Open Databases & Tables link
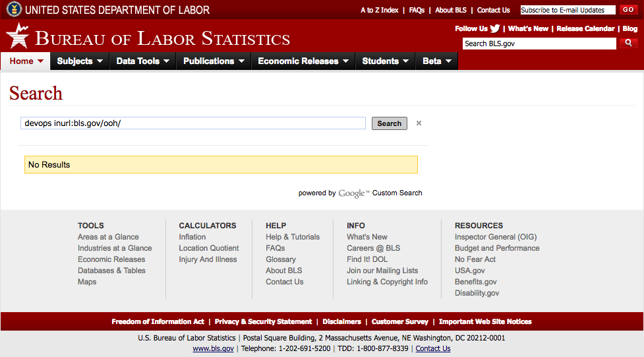Viewport: 644px width, 357px height. click(x=111, y=270)
